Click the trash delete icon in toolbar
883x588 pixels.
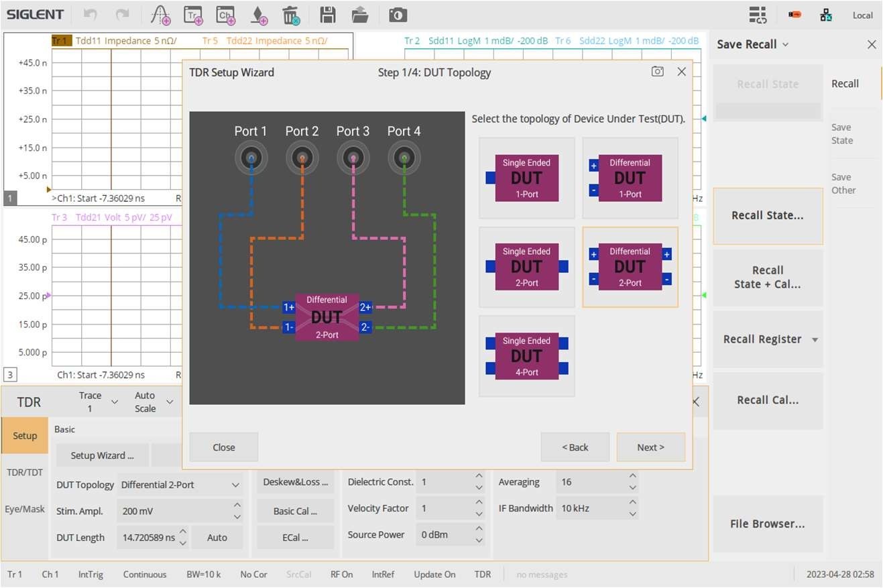pos(290,15)
